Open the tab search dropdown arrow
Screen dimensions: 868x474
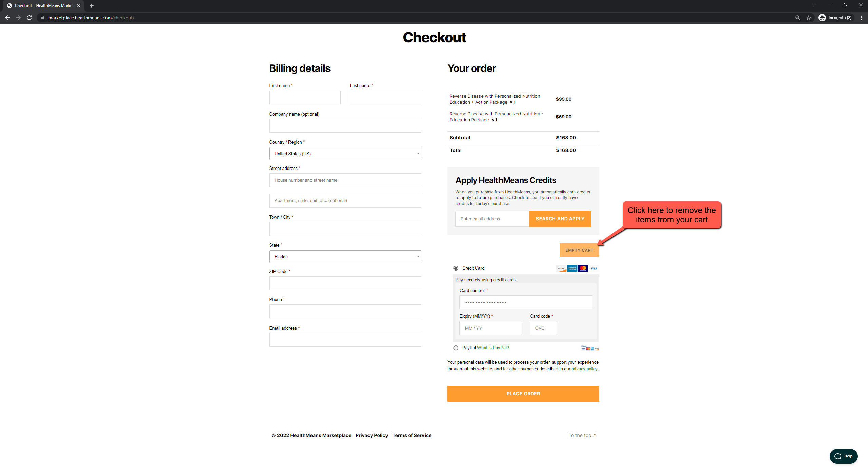click(814, 5)
